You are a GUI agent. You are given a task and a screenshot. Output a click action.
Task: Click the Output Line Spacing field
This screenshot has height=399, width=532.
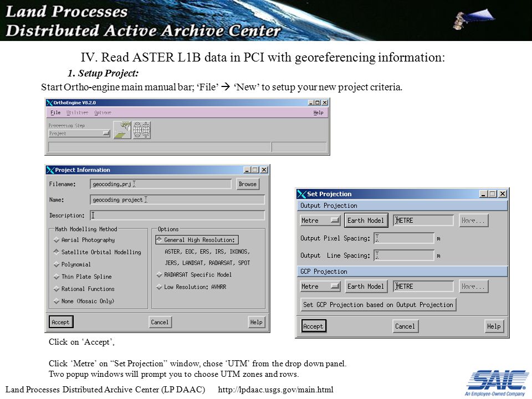(x=404, y=255)
